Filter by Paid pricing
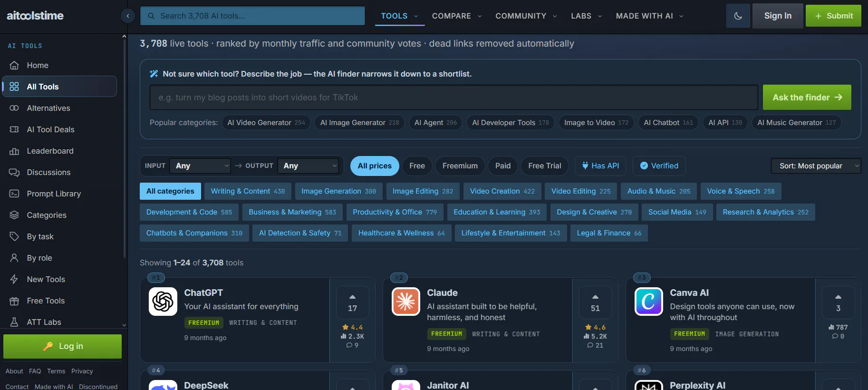 503,166
